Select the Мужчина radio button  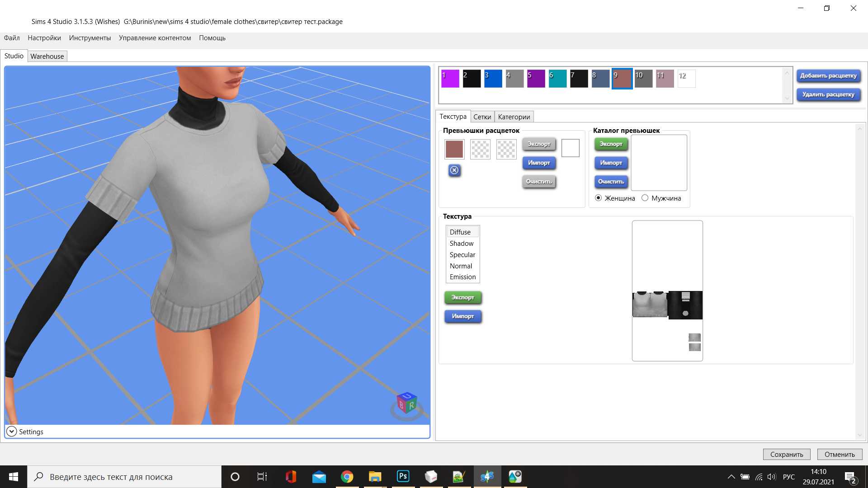(x=645, y=198)
